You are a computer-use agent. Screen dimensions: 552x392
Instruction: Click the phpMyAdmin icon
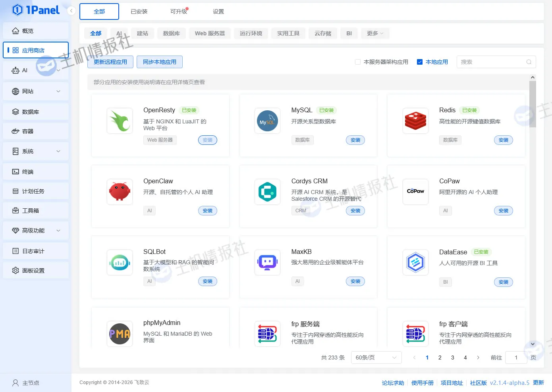[x=120, y=334]
